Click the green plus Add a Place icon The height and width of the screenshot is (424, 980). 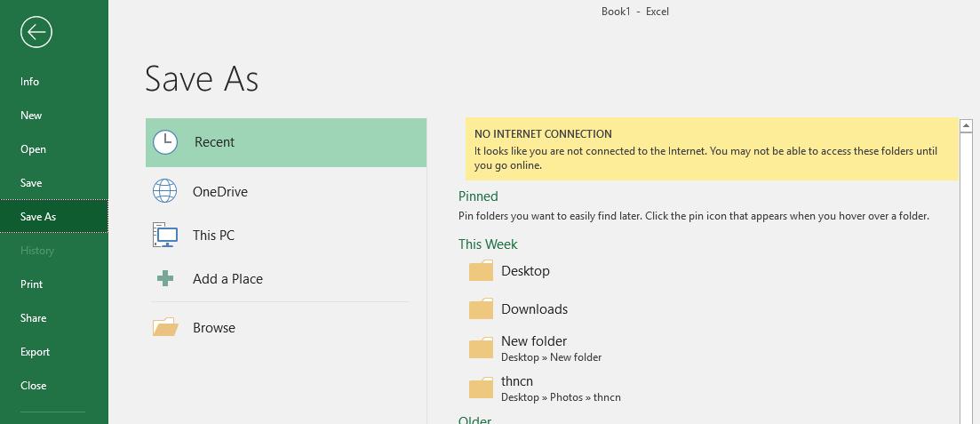pyautogui.click(x=165, y=278)
